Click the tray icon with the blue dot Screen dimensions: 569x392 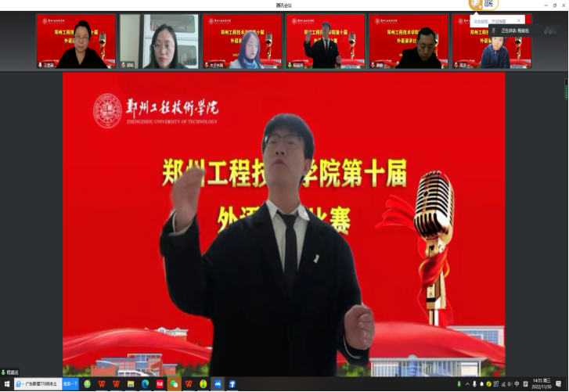pos(495,384)
